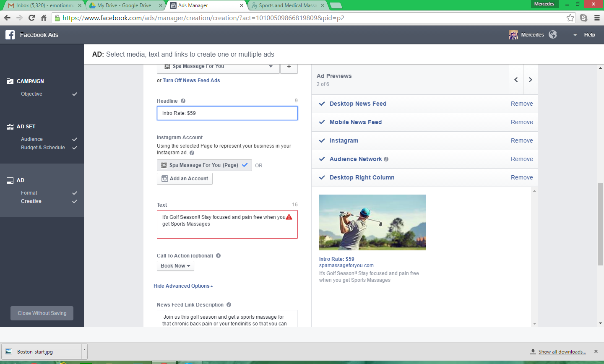604x364 pixels.
Task: Select Creative in the sidebar
Action: pos(31,201)
